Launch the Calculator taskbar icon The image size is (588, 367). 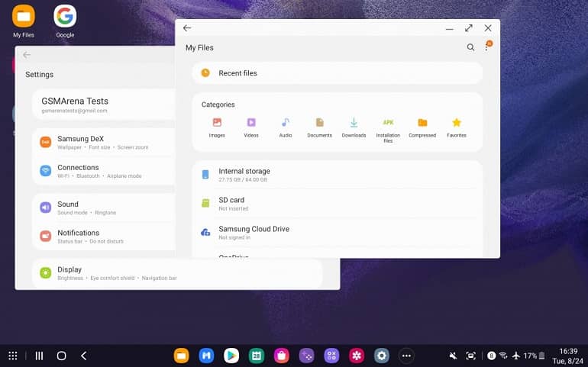tap(331, 356)
